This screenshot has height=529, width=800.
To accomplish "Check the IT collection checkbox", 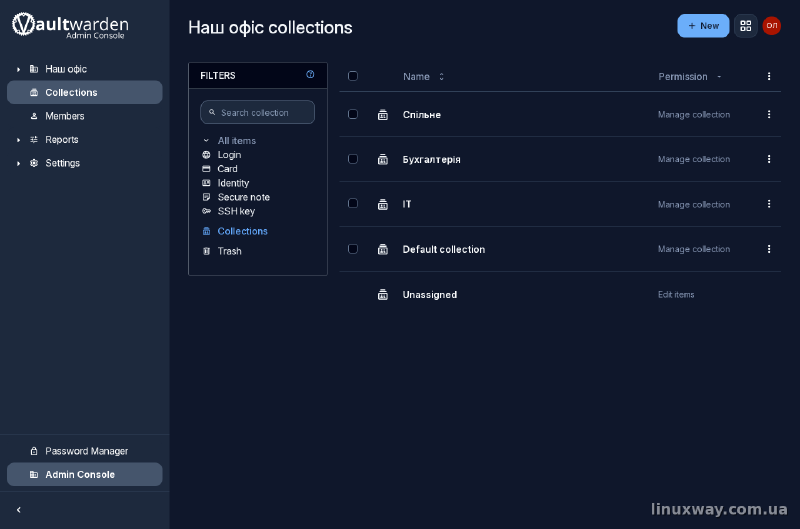I will [353, 204].
